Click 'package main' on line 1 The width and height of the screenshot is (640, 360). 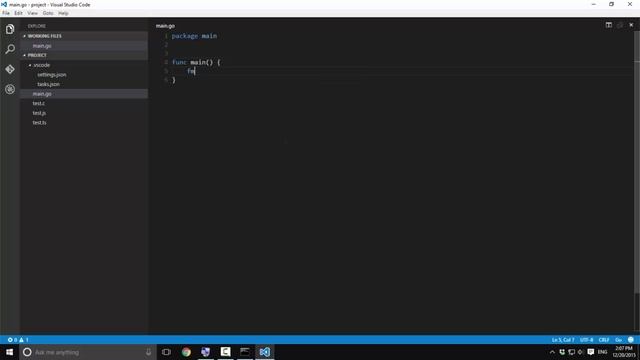point(194,36)
